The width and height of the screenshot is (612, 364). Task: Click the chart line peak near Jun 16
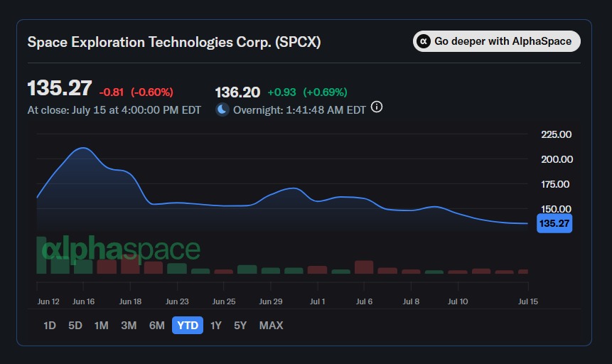pos(83,148)
